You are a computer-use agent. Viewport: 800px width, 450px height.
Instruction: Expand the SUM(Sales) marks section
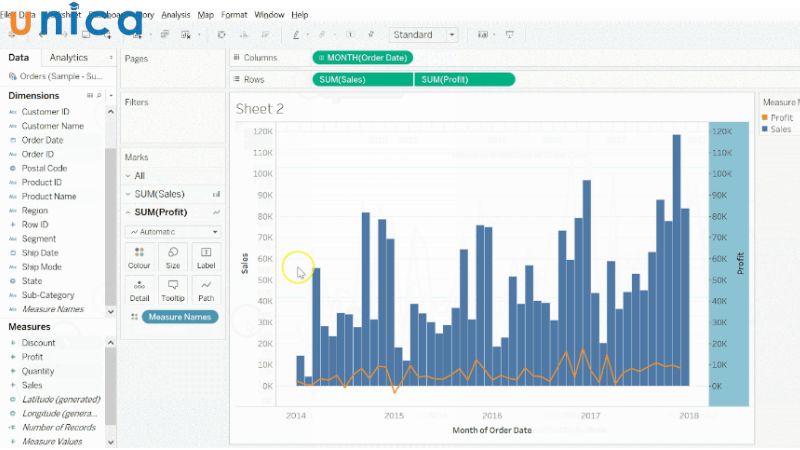point(129,194)
